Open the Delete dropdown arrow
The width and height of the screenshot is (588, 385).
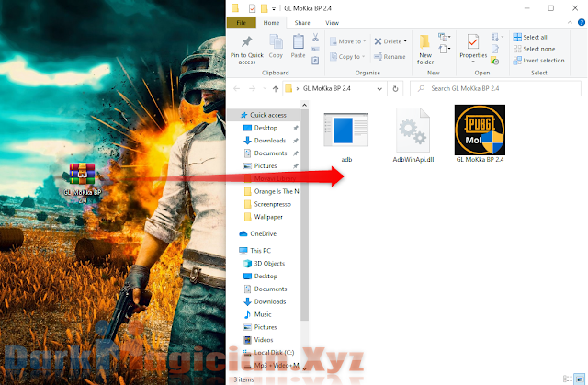[x=405, y=41]
